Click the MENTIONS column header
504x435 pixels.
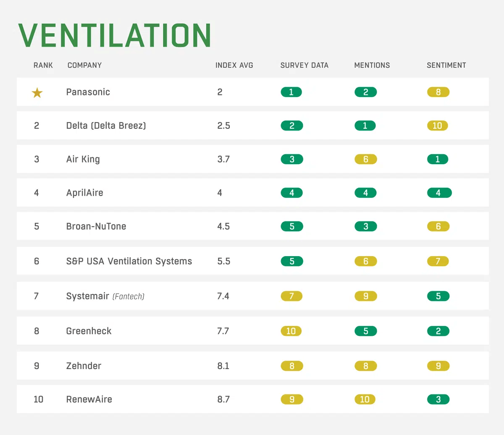tap(372, 65)
